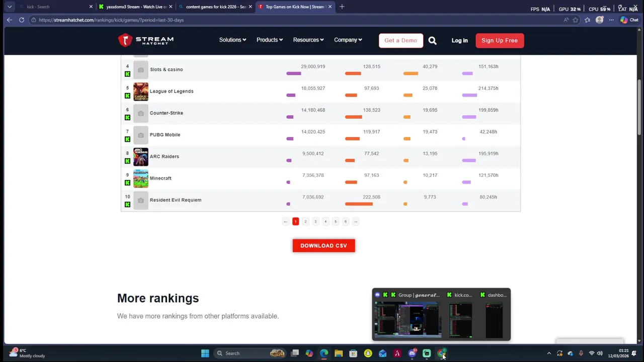Reload the page with the refresh icon
Screen dimensions: 644x362
[x=22, y=20]
